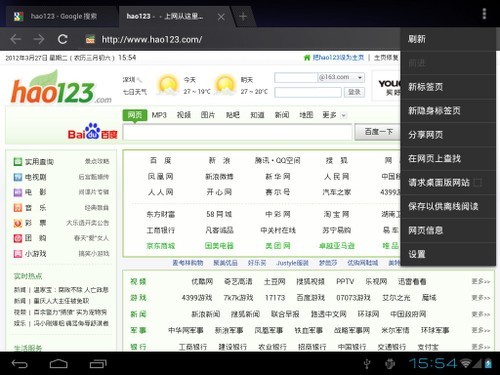
Task: Tap the USB status icon
Action: pyautogui.click(x=367, y=364)
